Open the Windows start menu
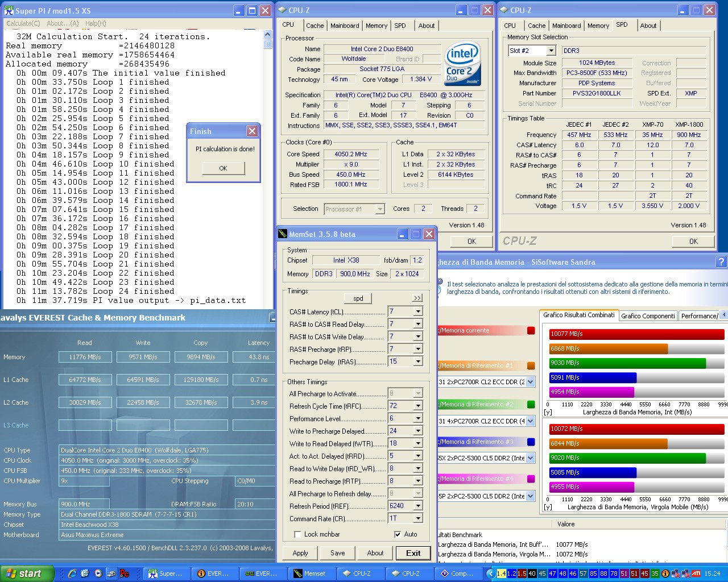728x582 pixels. pyautogui.click(x=27, y=573)
